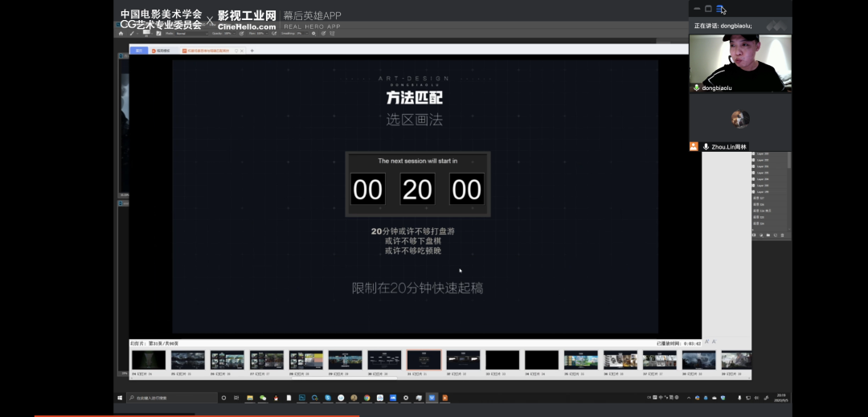This screenshot has height=417, width=868.
Task: Select the Brush tool in options bar
Action: 133,33
